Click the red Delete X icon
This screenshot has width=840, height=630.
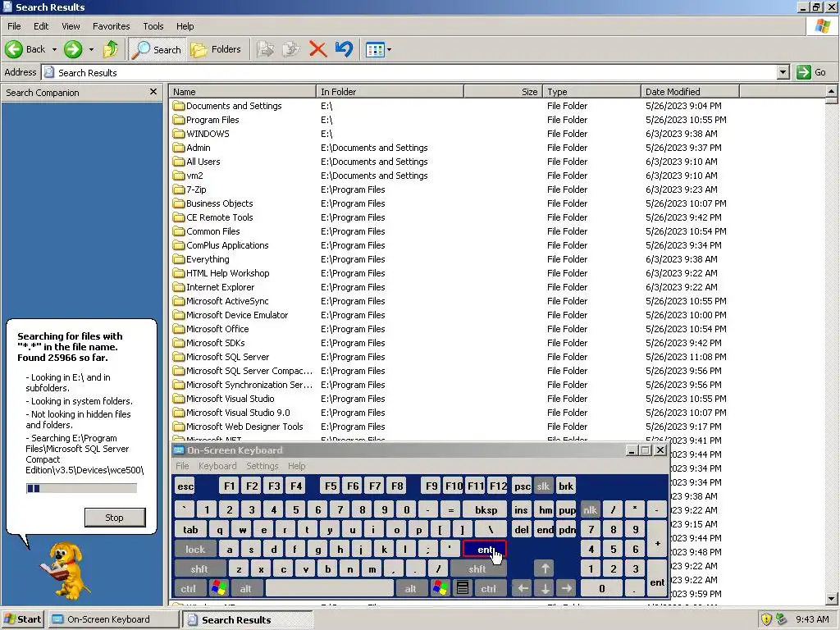pyautogui.click(x=317, y=49)
